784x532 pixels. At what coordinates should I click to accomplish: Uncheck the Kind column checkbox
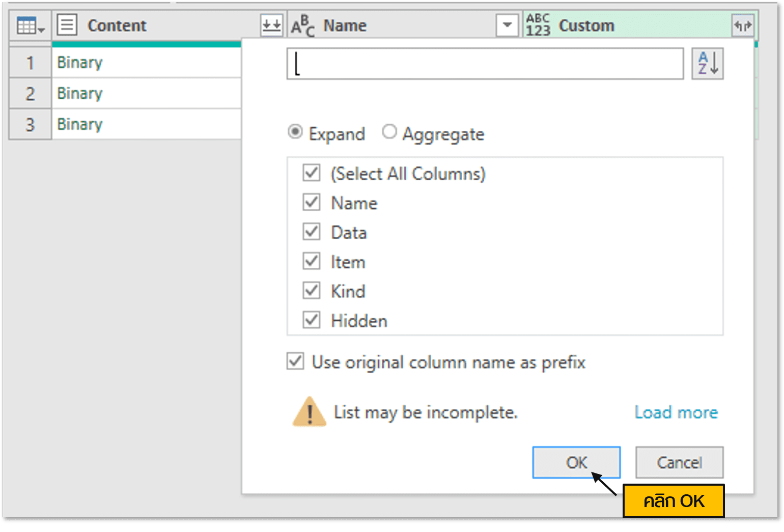coord(312,291)
